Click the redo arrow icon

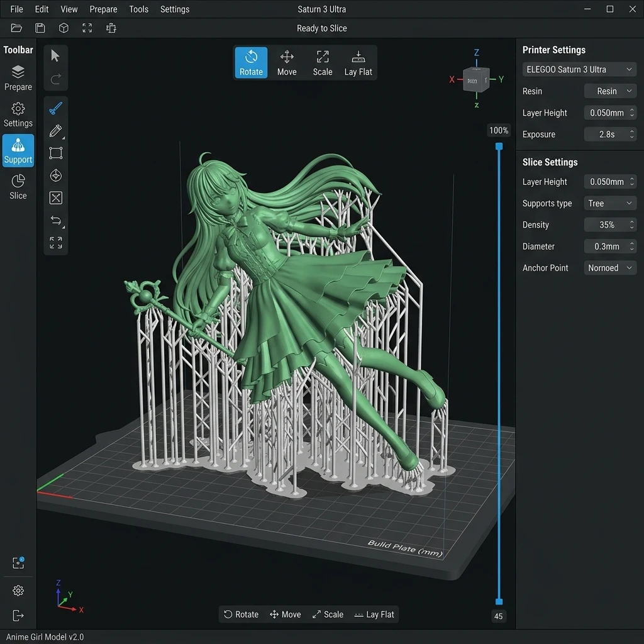tap(56, 79)
